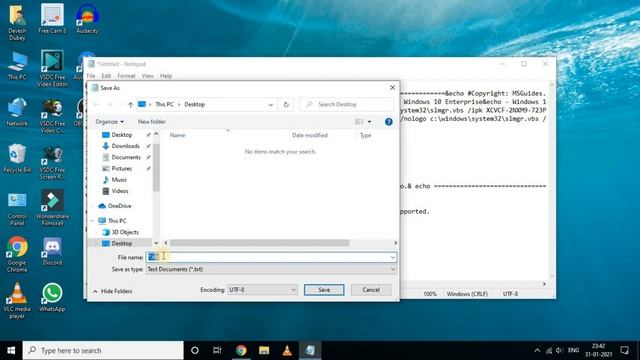Screen dimensions: 640x360
Task: Launch Audacity from the desktop
Action: point(87,19)
